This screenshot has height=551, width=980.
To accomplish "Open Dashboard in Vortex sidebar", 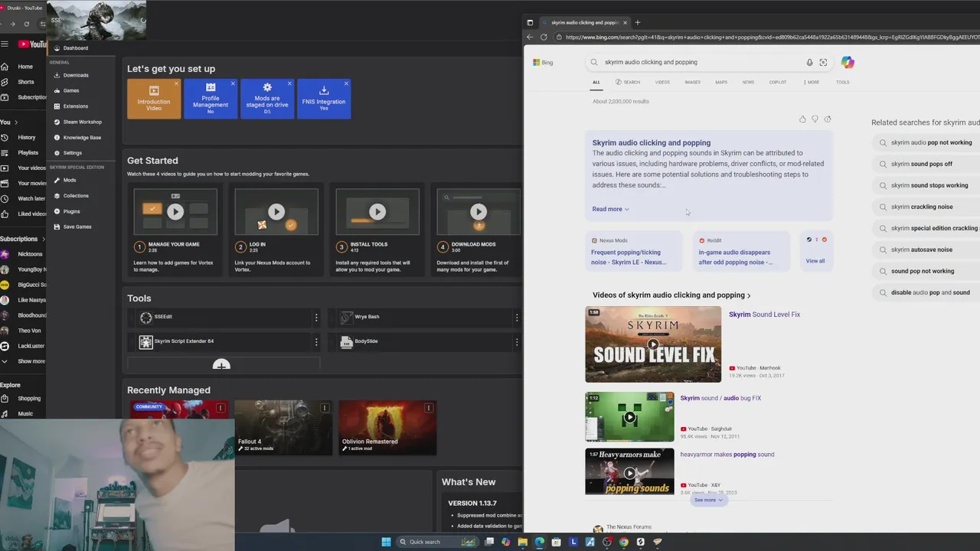I will (75, 48).
